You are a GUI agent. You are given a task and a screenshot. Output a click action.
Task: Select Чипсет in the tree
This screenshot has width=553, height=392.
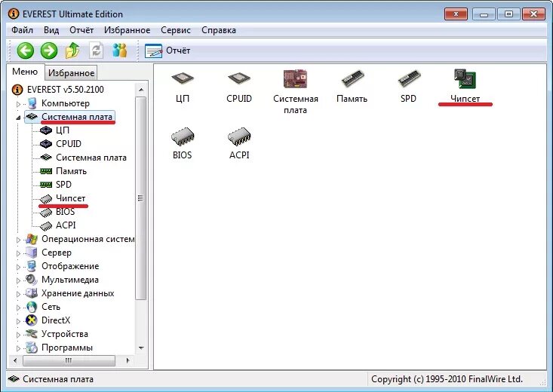(63, 198)
